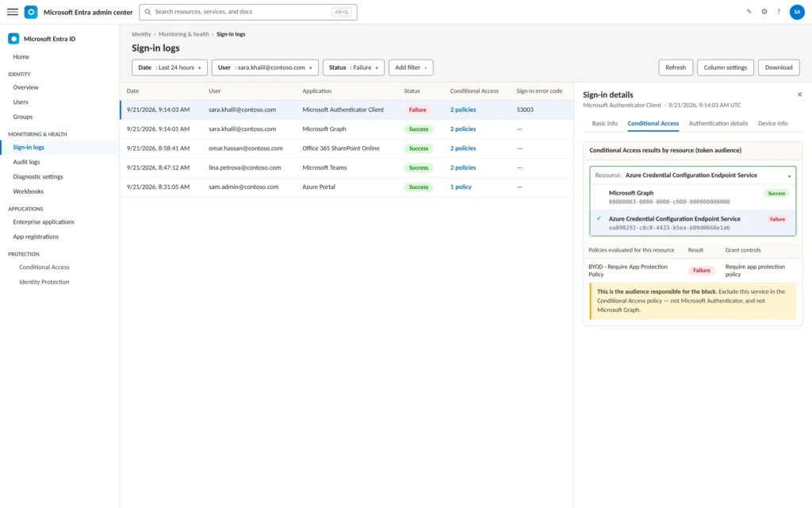Click the 9/21/2026, 9:14:01 AM date cell

pos(158,129)
